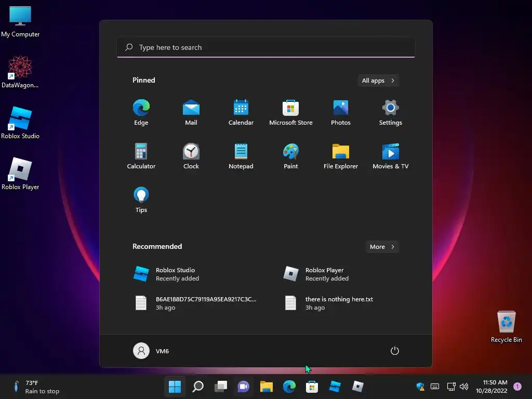
Task: Open File Explorer in pinned apps
Action: point(341,156)
